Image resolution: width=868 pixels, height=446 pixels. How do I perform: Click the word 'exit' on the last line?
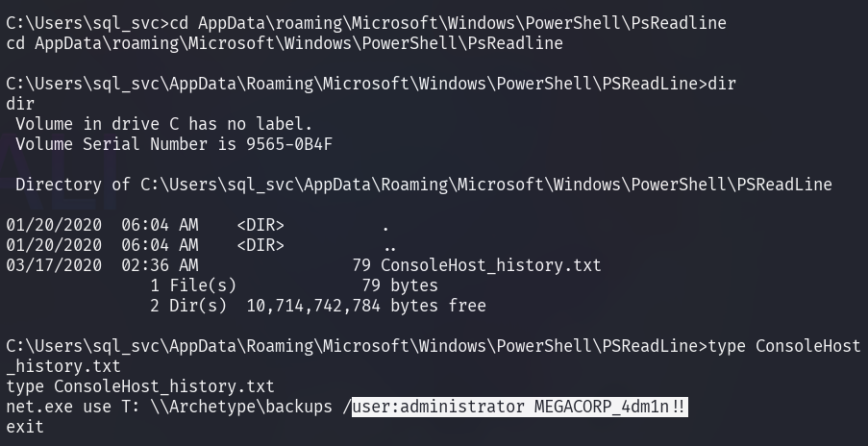pyautogui.click(x=25, y=427)
